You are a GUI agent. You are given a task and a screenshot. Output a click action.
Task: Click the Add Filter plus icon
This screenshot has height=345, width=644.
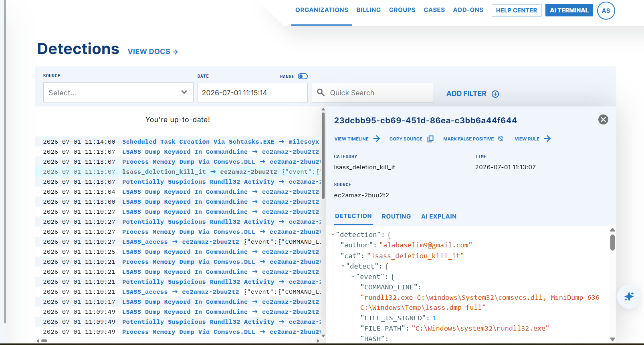(x=495, y=94)
